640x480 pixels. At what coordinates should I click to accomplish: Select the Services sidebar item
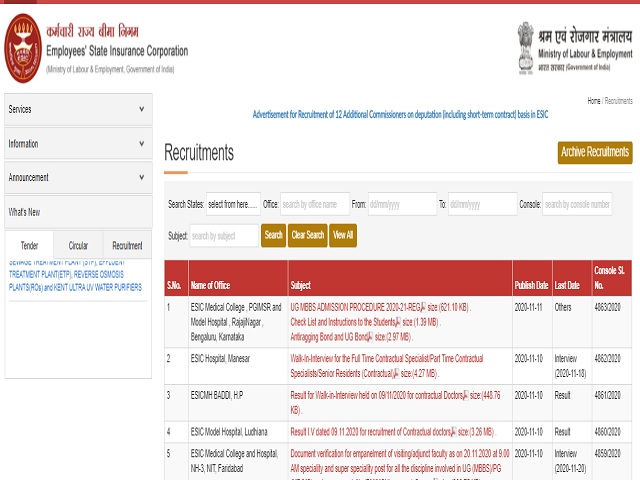tap(78, 109)
